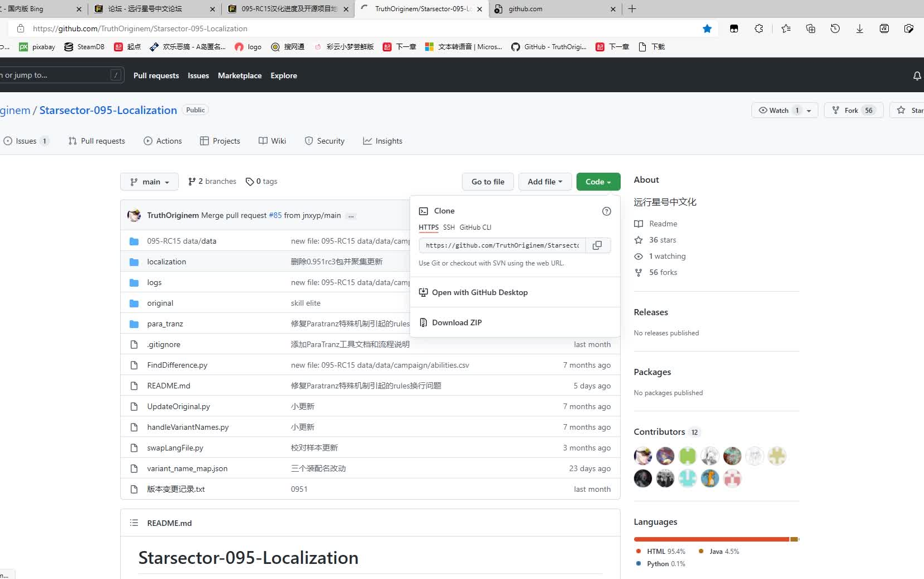Open the original folder
The image size is (924, 579).
pyautogui.click(x=160, y=303)
